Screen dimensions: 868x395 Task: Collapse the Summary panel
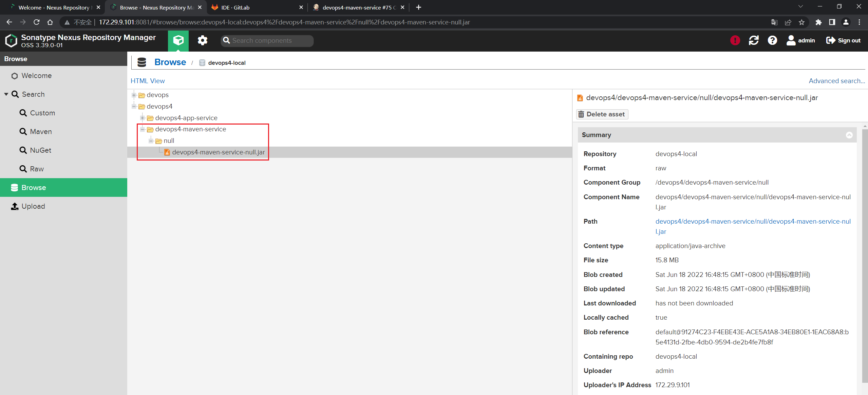[849, 135]
